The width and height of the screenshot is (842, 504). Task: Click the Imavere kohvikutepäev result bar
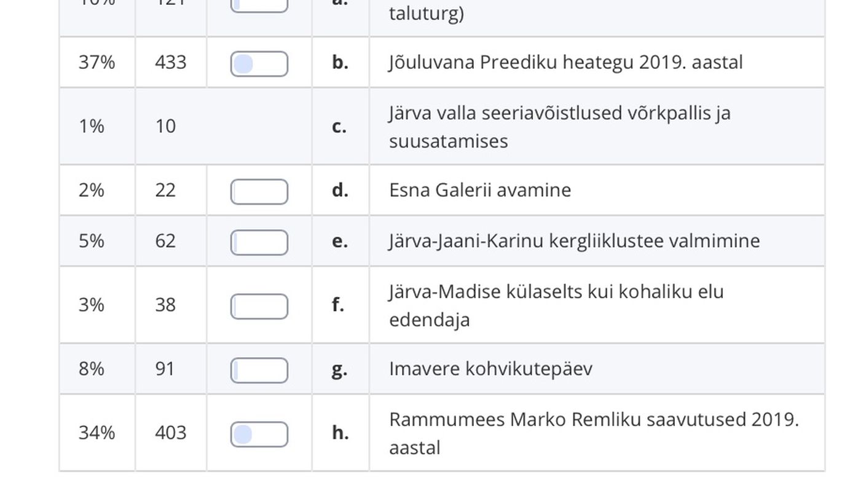[259, 371]
